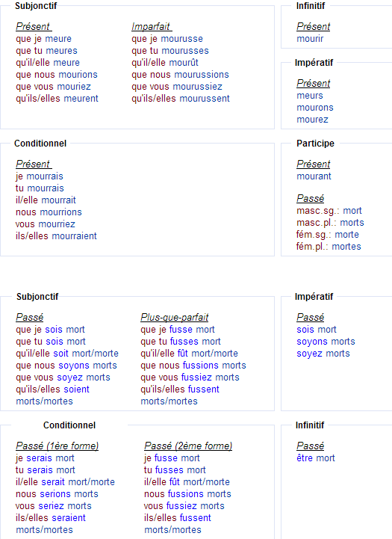The image size is (392, 539).
Task: Select 'mourant' under Participe Présent
Action: [314, 176]
